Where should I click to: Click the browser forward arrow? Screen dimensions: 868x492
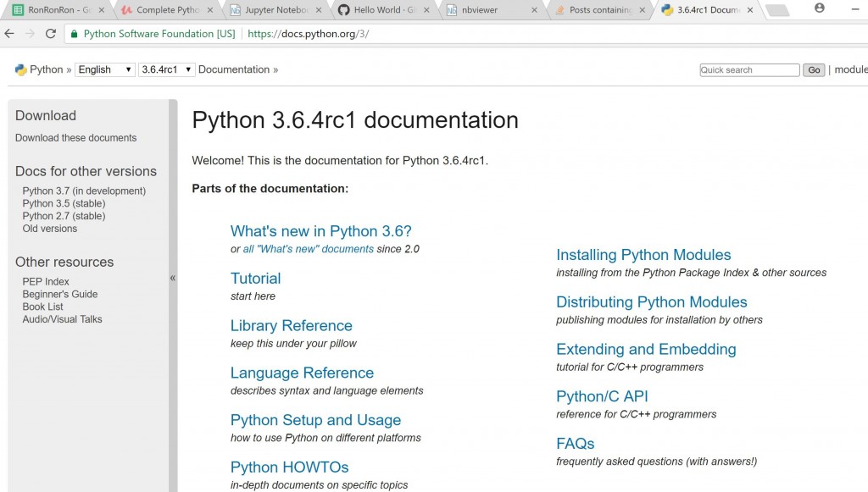31,34
